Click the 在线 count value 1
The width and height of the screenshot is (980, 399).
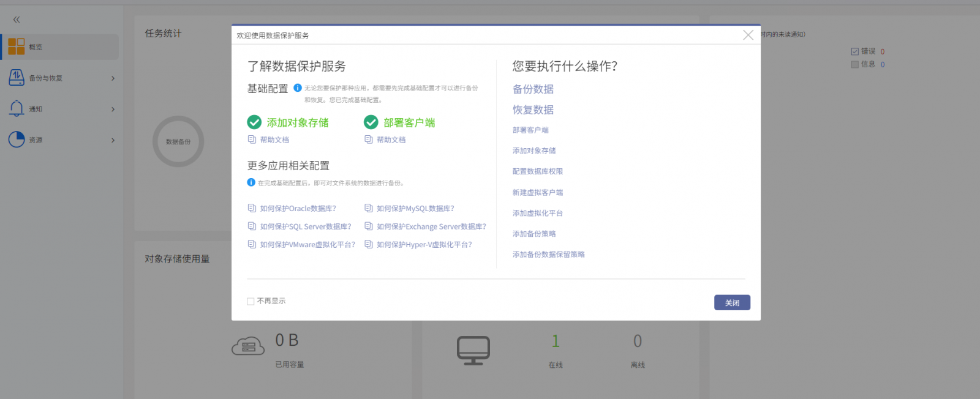point(556,341)
